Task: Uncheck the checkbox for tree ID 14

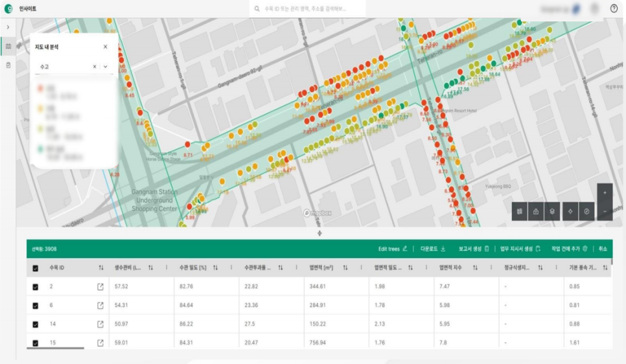Action: (x=36, y=324)
